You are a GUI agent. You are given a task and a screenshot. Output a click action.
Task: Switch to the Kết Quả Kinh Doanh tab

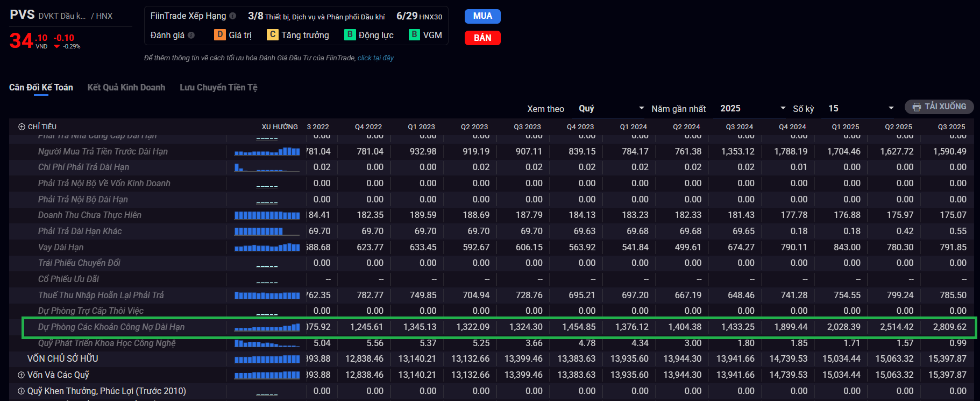click(126, 88)
